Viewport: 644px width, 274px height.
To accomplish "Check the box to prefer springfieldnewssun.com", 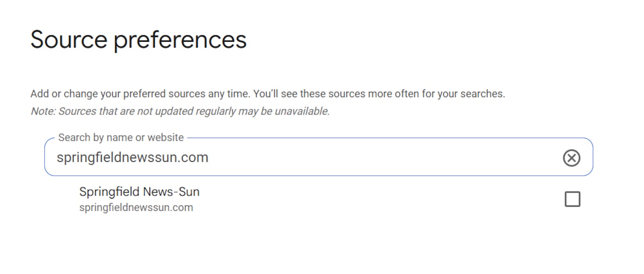I will (x=572, y=199).
